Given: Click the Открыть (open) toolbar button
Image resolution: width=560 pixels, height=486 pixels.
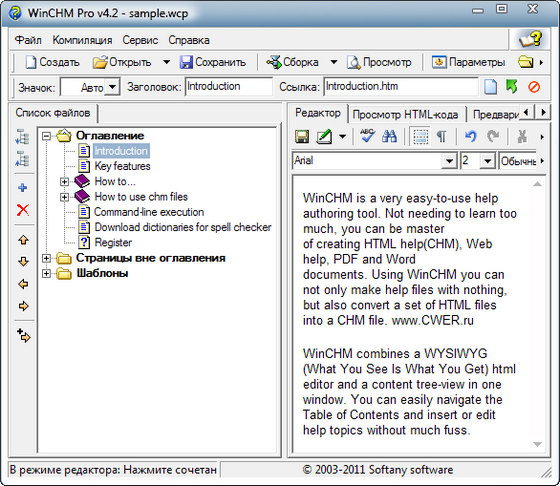Looking at the screenshot, I should pos(122,62).
